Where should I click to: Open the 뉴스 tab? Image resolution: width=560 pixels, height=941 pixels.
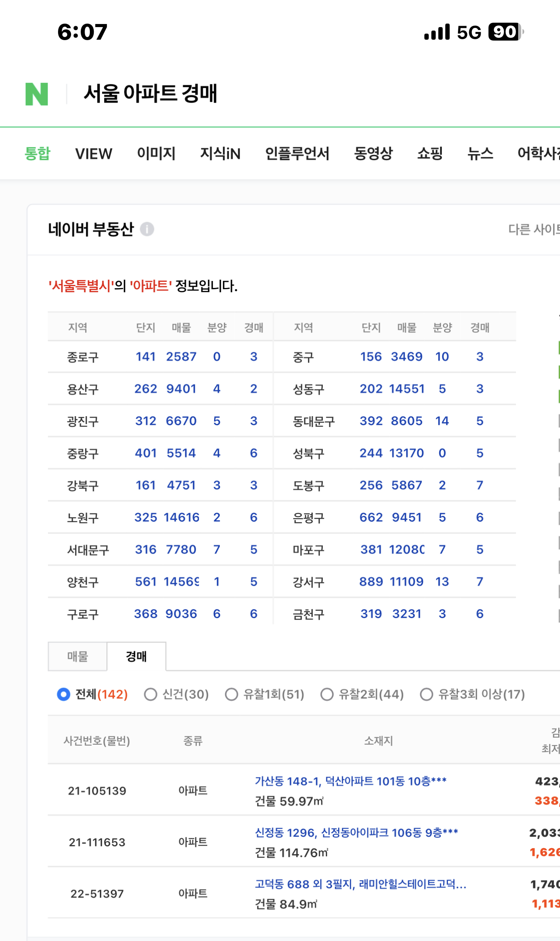(480, 154)
